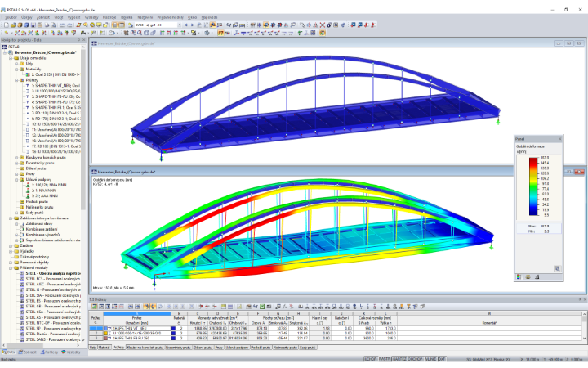Collapse the Údaje o modelu tree node
Image resolution: width=588 pixels, height=368 pixels.
pos(11,58)
